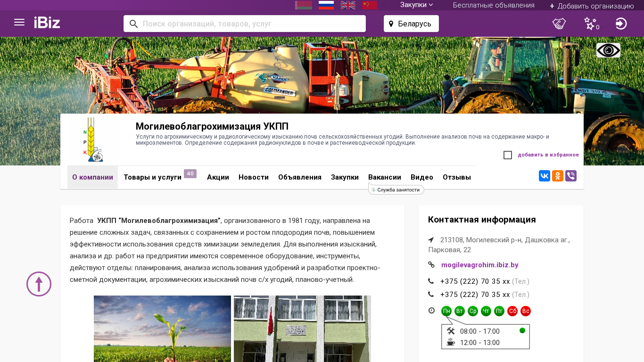Open the 'О компании' tab

pos(92,177)
